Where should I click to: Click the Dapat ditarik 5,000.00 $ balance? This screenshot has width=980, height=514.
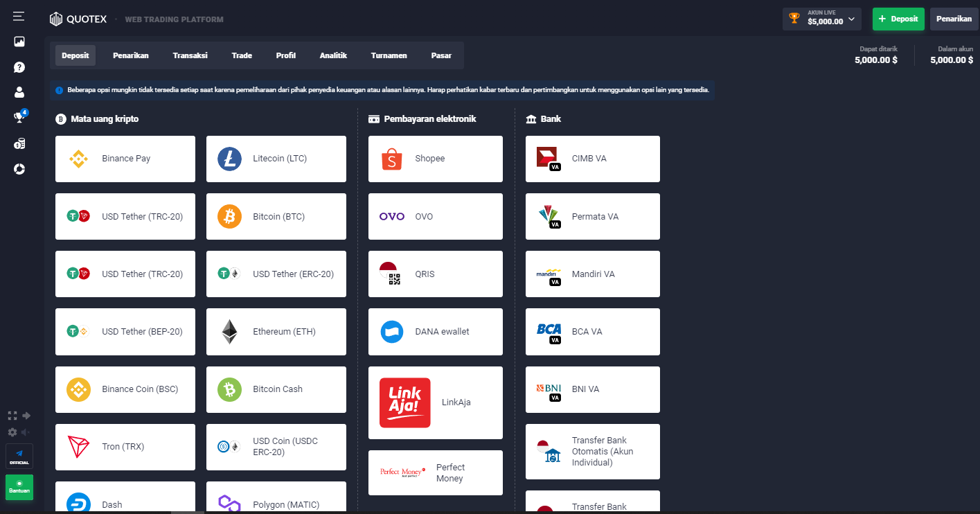pos(876,55)
